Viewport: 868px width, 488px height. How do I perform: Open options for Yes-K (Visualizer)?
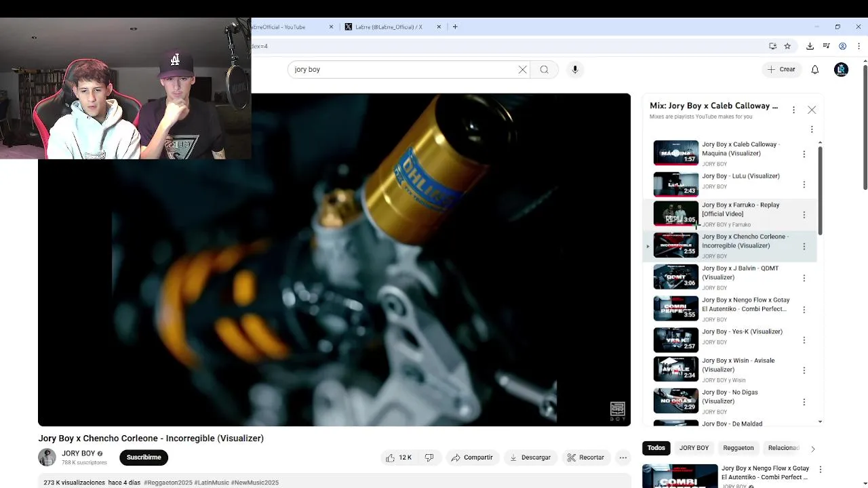tap(804, 340)
